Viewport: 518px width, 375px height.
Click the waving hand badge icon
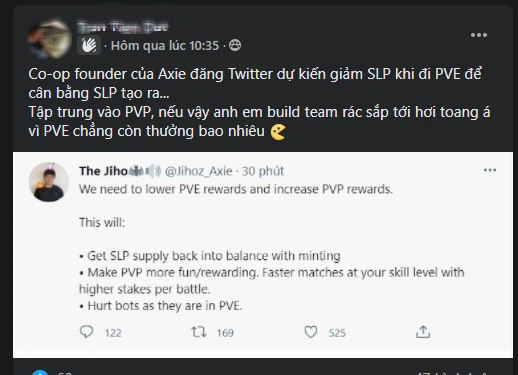tap(89, 45)
